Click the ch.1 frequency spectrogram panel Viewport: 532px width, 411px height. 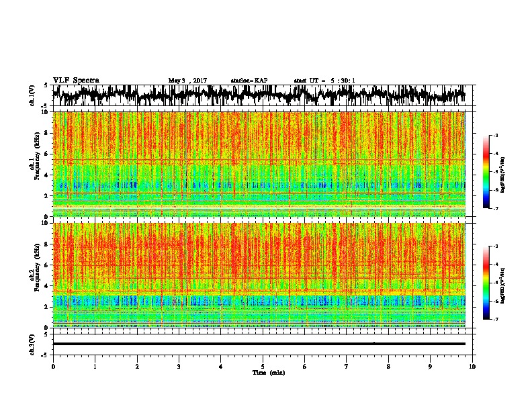tap(259, 164)
